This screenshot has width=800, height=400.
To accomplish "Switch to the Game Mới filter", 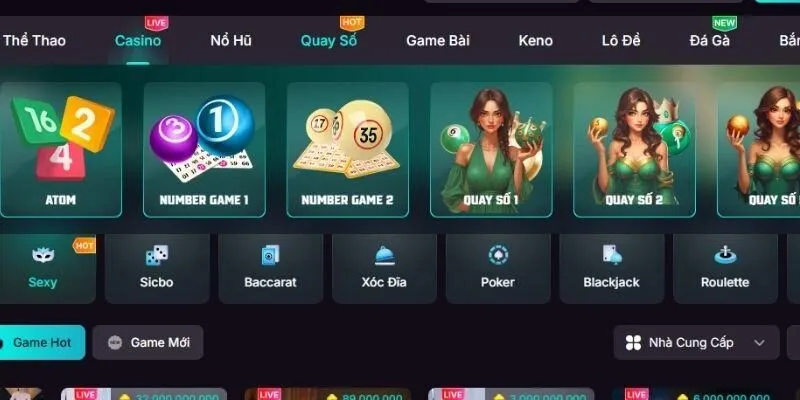I will pos(148,342).
